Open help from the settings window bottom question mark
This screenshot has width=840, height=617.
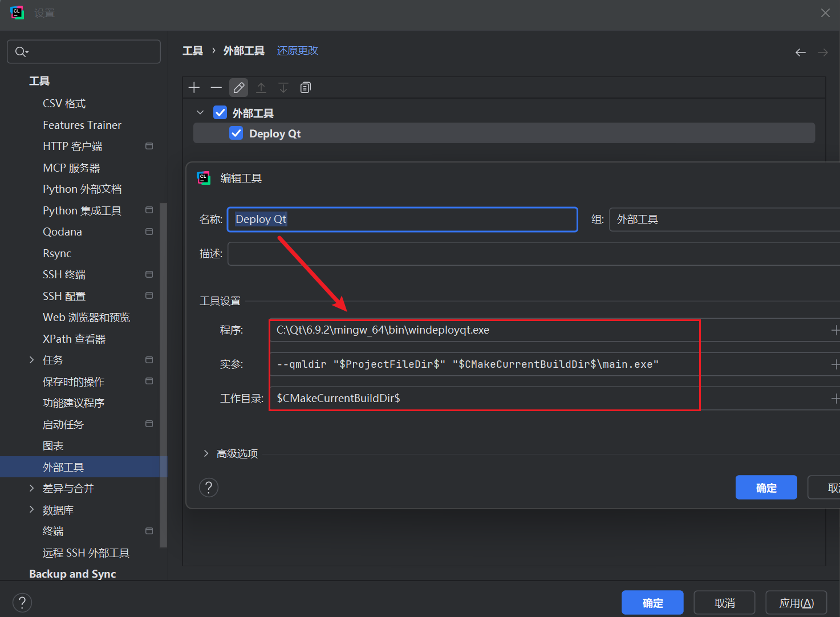click(22, 603)
